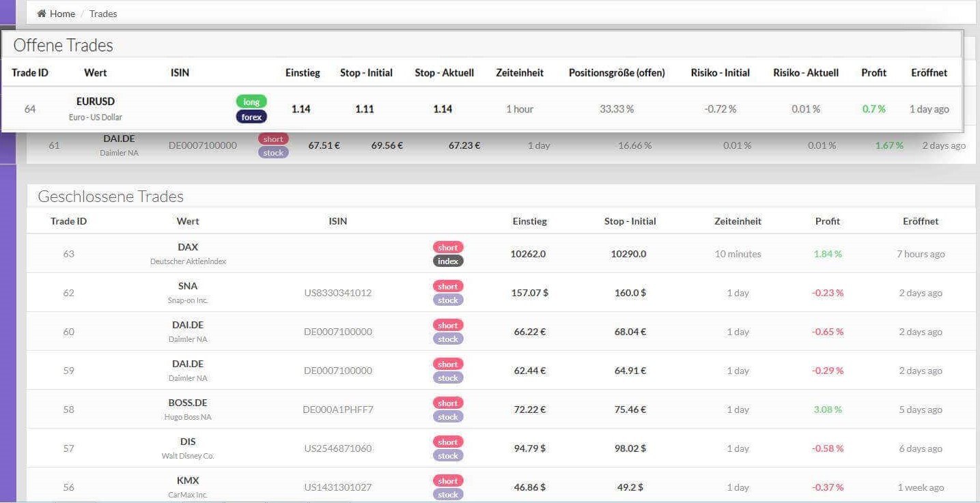The height and width of the screenshot is (503, 980).
Task: Open the Hugo Boss BOSS.DE trade
Action: (188, 403)
